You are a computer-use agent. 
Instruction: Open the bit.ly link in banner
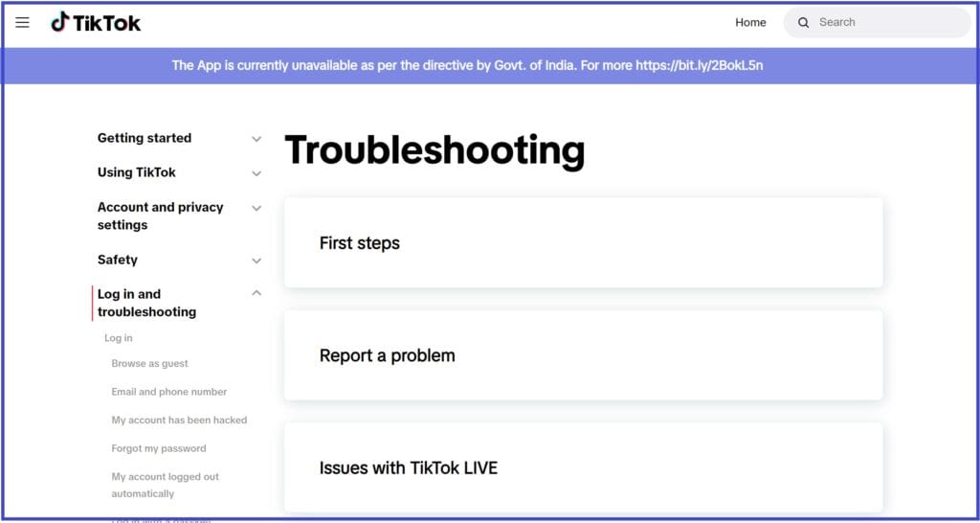pyautogui.click(x=700, y=65)
